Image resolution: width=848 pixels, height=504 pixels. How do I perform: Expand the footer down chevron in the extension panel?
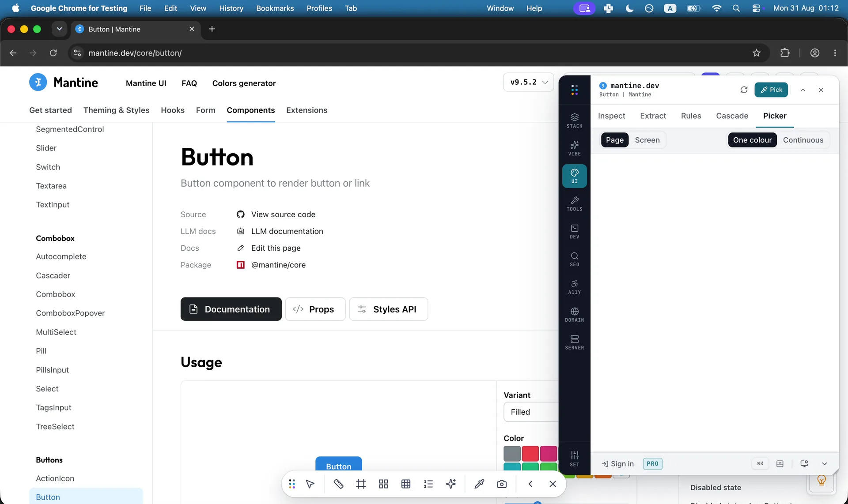point(824,464)
